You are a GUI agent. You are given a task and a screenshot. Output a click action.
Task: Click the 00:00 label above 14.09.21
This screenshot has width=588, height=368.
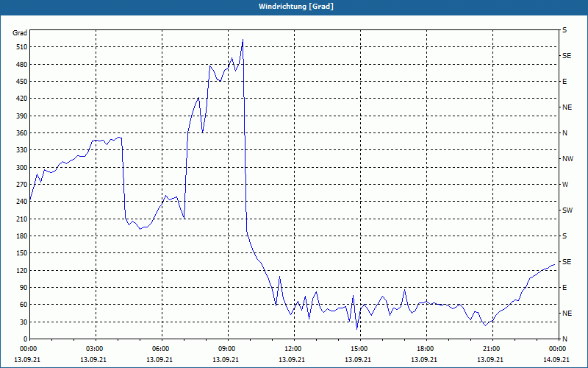[558, 349]
